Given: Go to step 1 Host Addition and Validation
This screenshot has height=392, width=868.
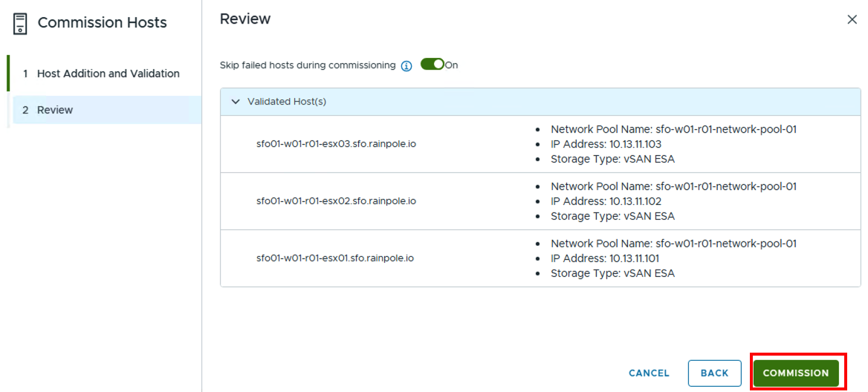Looking at the screenshot, I should point(108,73).
